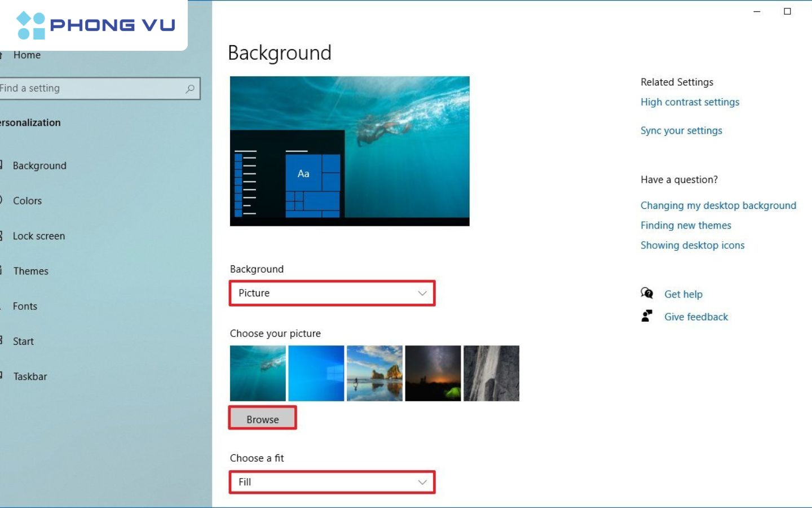
Task: Open the Background type dropdown
Action: (332, 293)
